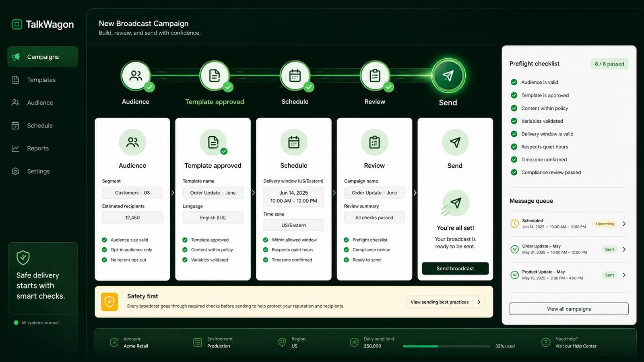
Task: Click the Templates document icon in sidebar
Action: click(15, 80)
